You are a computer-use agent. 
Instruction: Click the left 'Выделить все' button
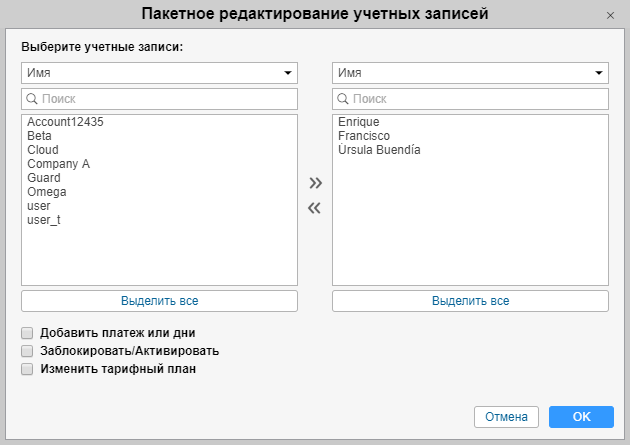pyautogui.click(x=159, y=301)
